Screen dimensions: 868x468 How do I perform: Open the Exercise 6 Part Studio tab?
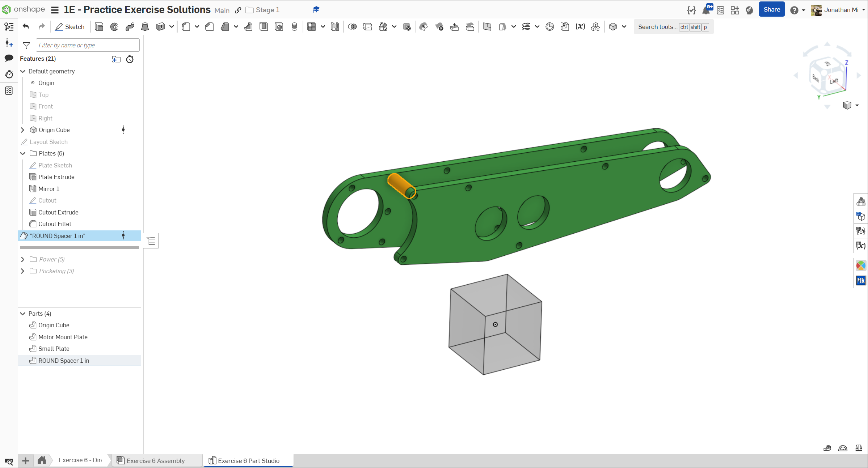pyautogui.click(x=248, y=460)
